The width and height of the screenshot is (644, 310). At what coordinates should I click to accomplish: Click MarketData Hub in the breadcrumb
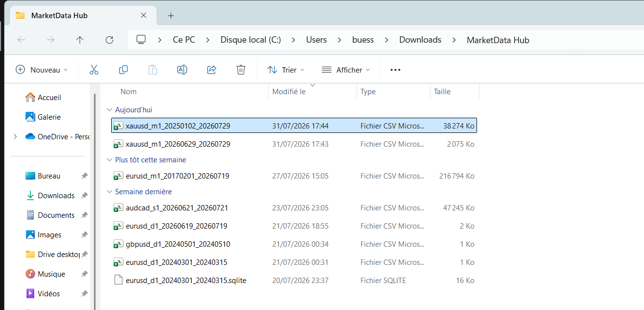click(498, 40)
